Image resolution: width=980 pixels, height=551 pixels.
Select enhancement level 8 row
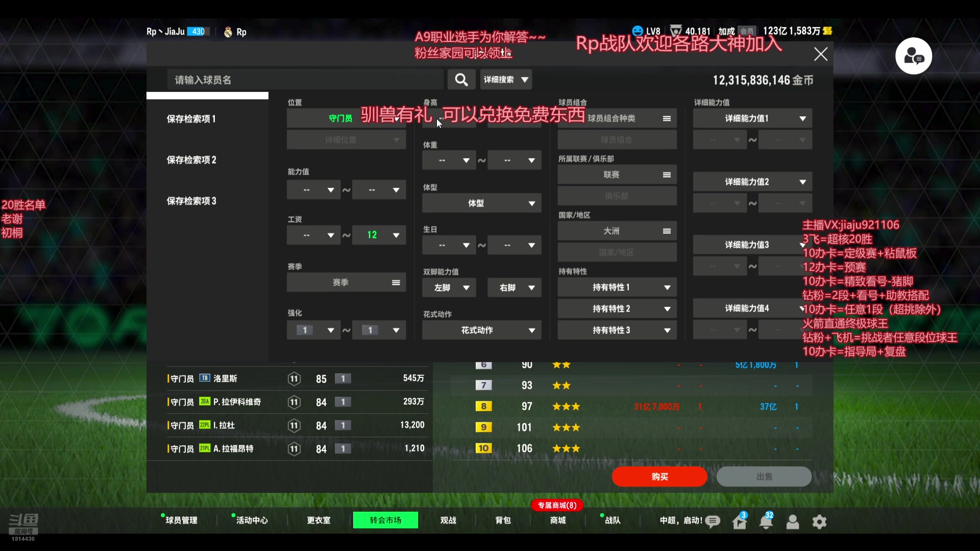click(x=631, y=407)
